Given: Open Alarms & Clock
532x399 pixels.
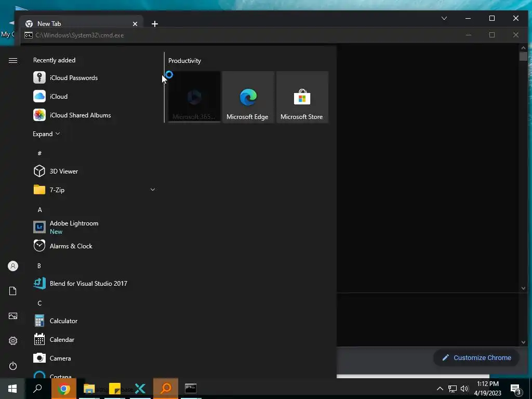Looking at the screenshot, I should tap(95, 246).
